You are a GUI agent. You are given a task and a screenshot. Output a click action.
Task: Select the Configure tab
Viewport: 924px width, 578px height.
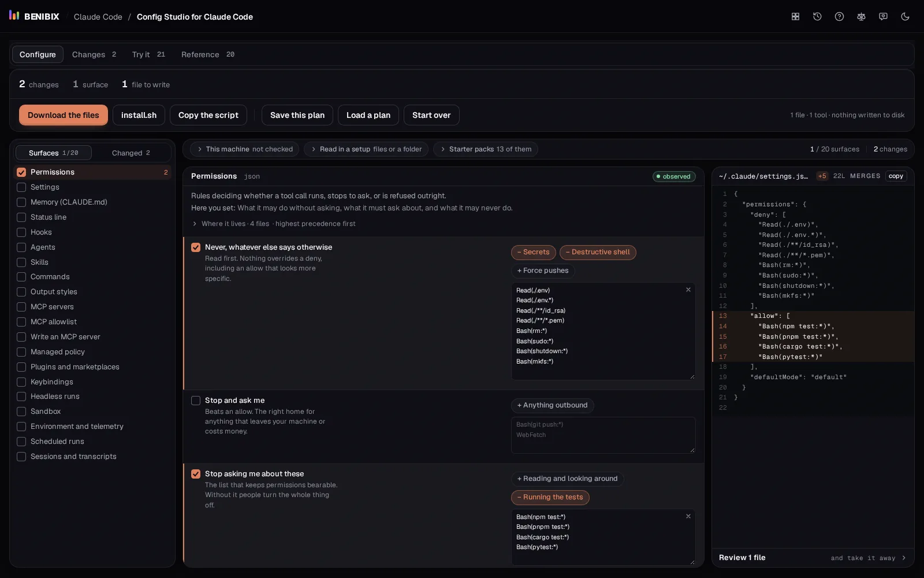click(x=38, y=54)
